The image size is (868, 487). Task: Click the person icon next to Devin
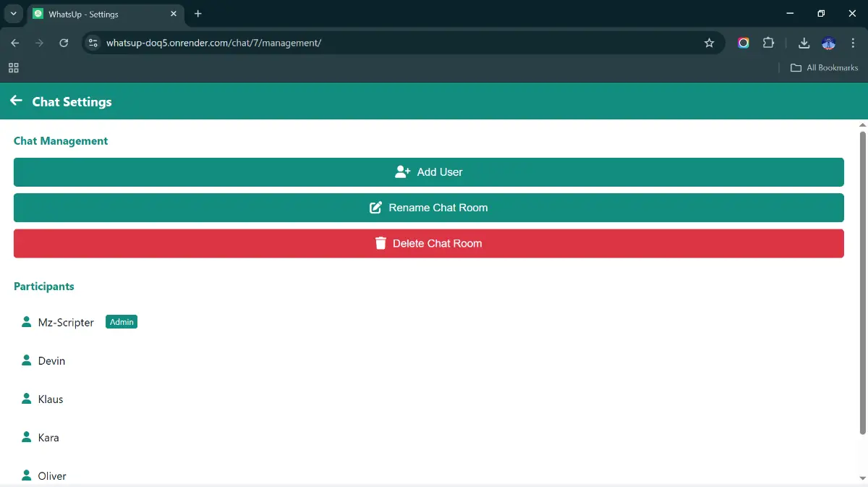click(27, 360)
